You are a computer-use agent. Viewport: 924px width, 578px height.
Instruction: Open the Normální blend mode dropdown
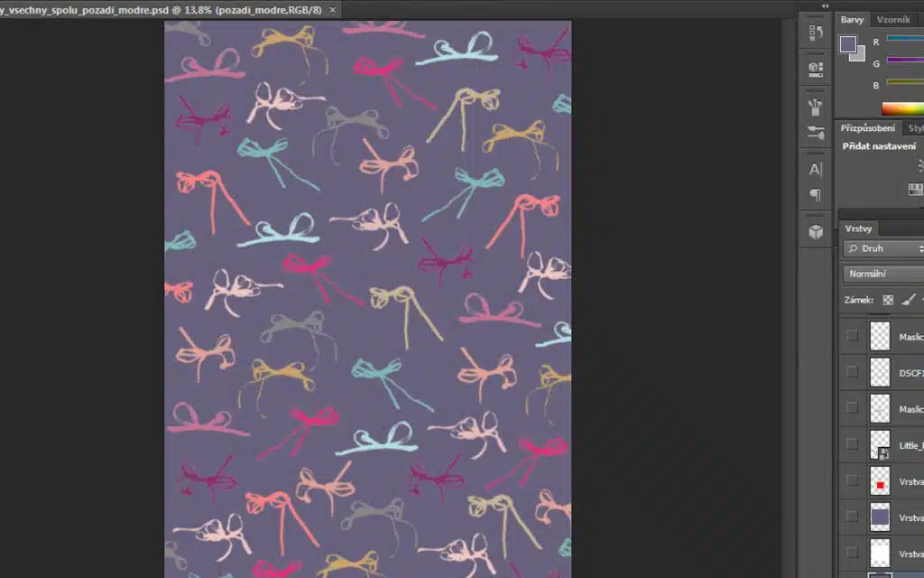click(x=883, y=274)
